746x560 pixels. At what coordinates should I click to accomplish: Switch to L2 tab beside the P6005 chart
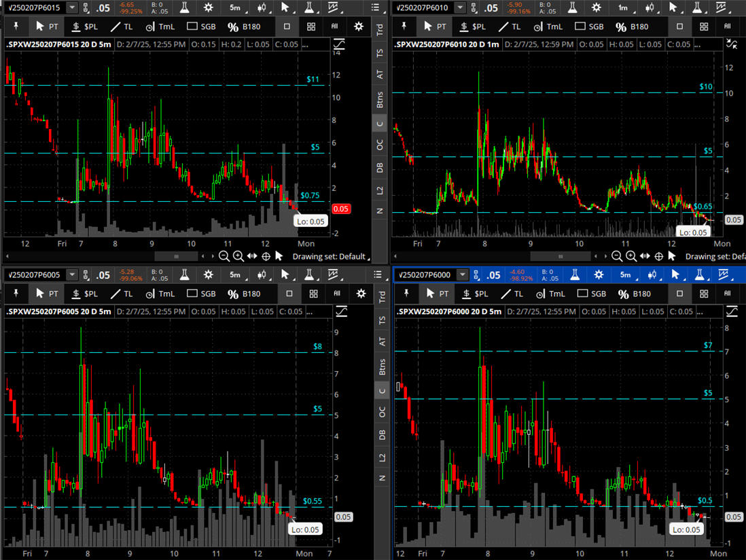(381, 457)
